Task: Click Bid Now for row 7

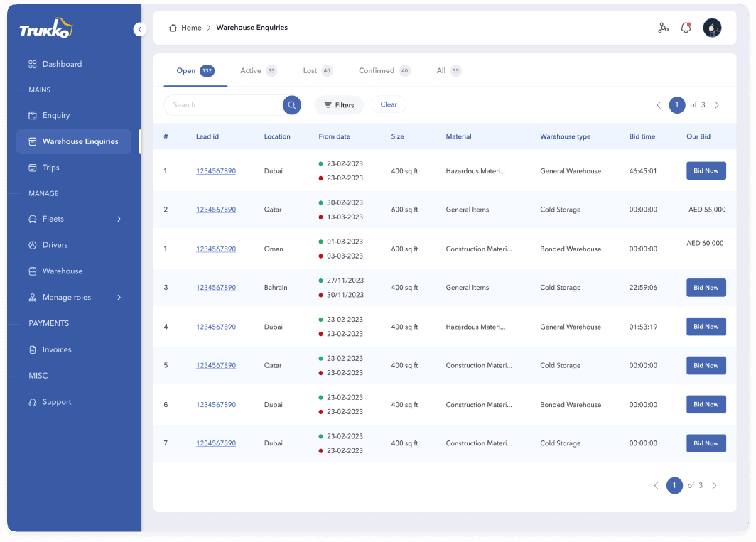Action: (706, 443)
